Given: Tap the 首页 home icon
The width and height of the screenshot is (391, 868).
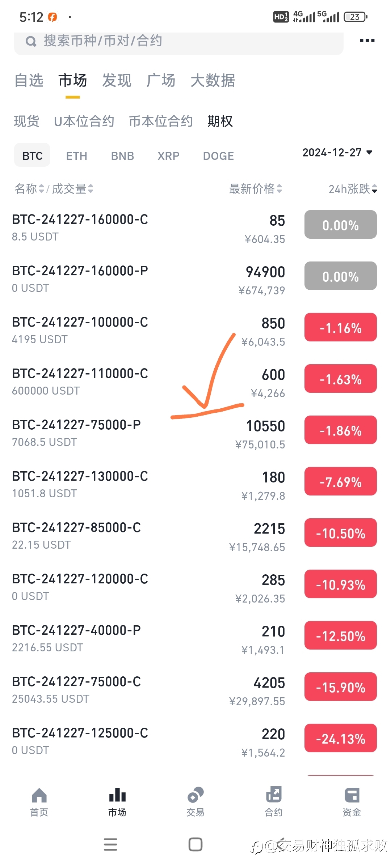Looking at the screenshot, I should pyautogui.click(x=39, y=795).
